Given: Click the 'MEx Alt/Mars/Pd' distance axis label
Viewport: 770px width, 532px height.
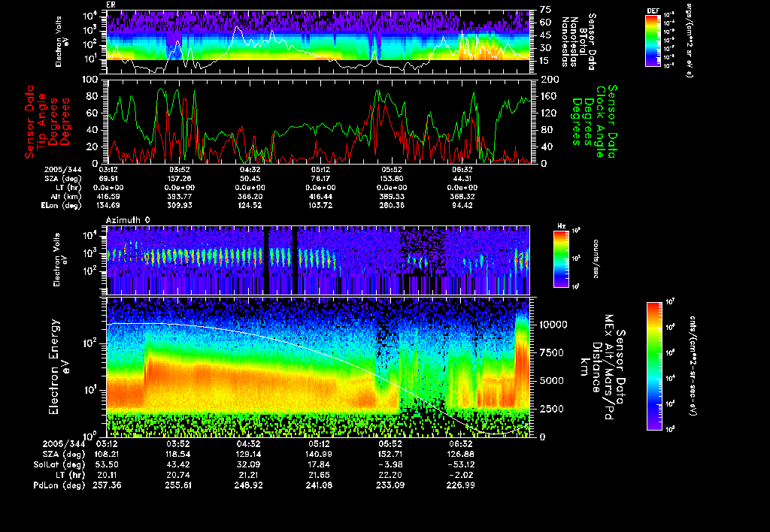Looking at the screenshot, I should click(x=609, y=367).
